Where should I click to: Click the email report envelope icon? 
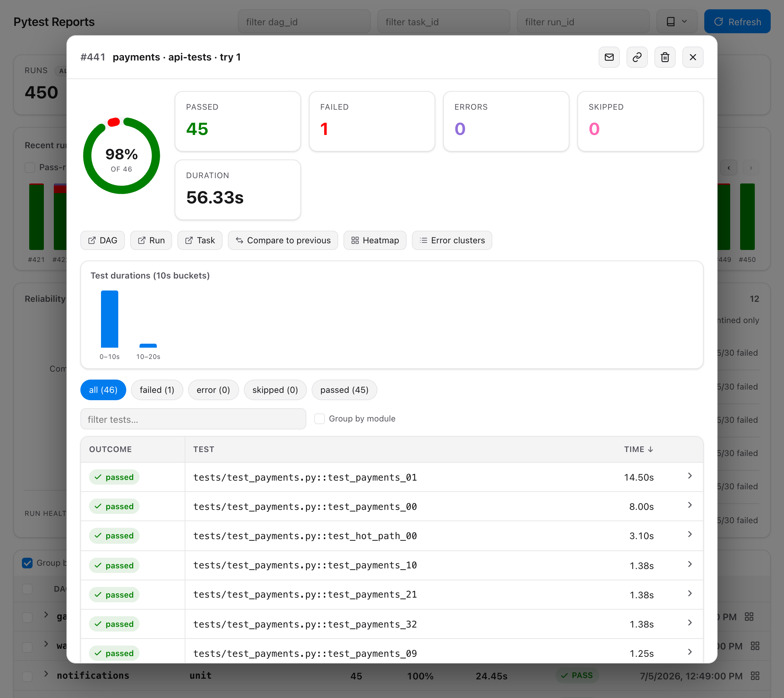pyautogui.click(x=609, y=57)
